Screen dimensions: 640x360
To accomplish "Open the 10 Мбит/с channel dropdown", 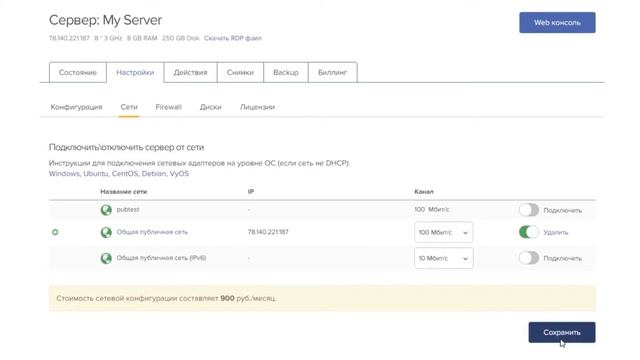I will tap(444, 258).
